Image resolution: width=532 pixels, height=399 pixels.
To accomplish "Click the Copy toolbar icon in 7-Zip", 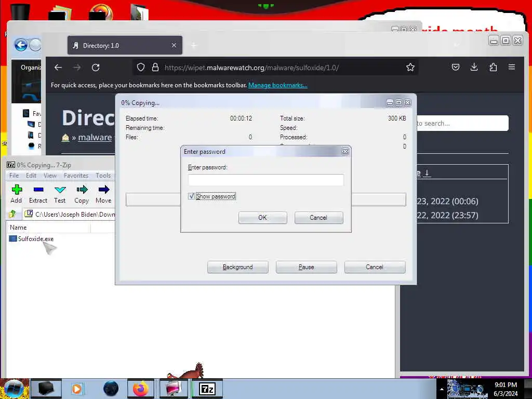I will point(82,194).
